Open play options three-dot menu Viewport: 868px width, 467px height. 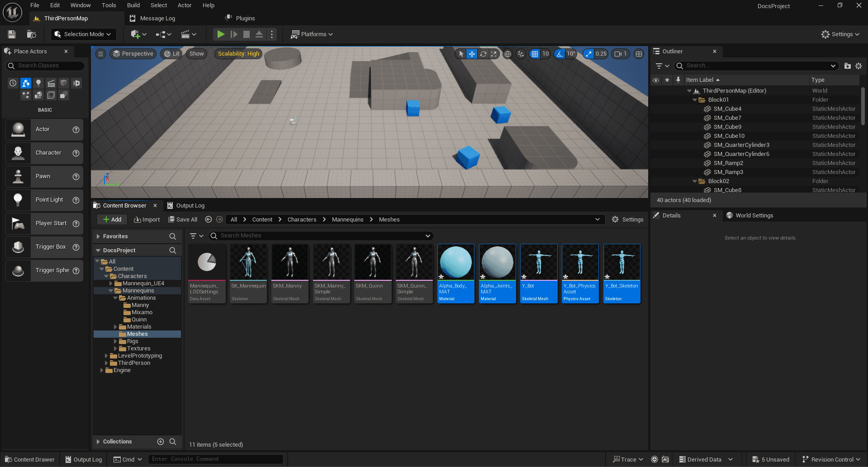pyautogui.click(x=272, y=34)
